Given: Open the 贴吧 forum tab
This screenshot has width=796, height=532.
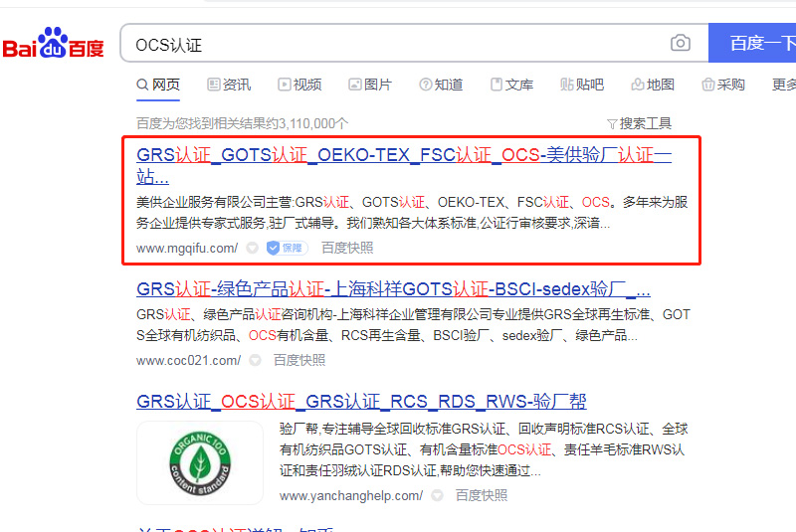Looking at the screenshot, I should click(582, 85).
